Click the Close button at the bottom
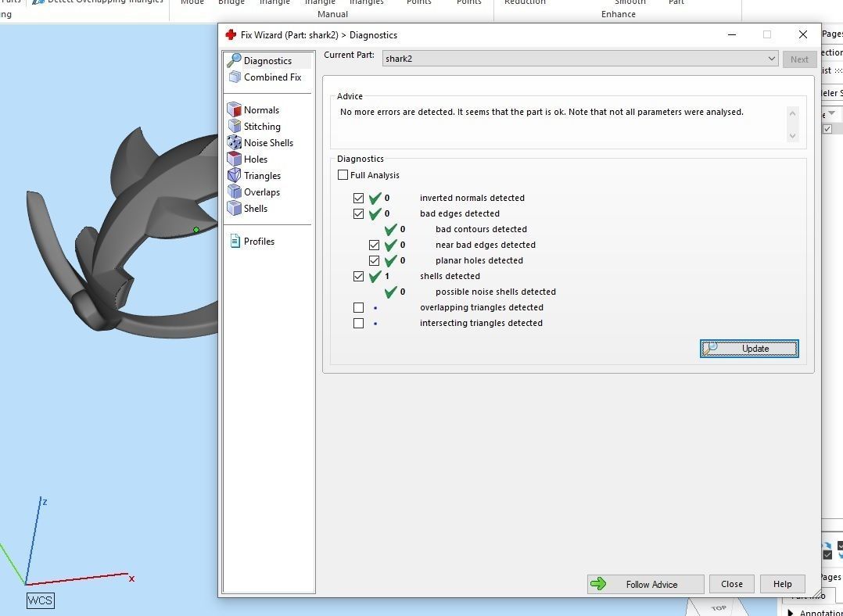 [732, 584]
